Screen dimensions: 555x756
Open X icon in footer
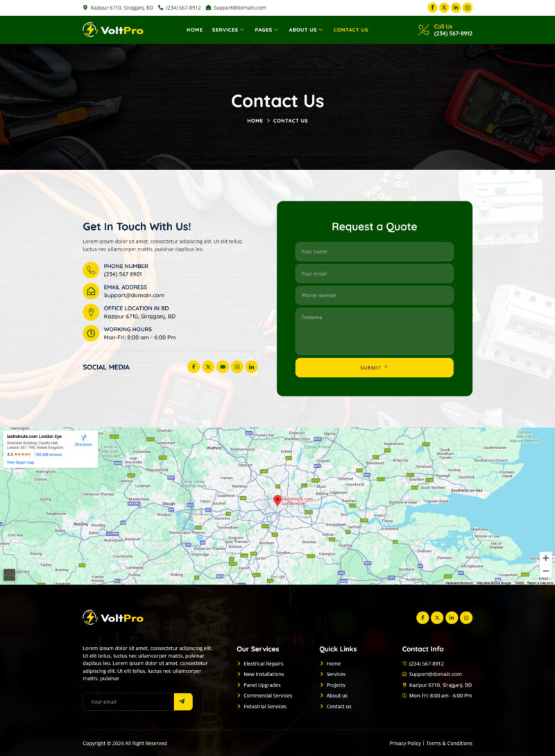click(437, 618)
